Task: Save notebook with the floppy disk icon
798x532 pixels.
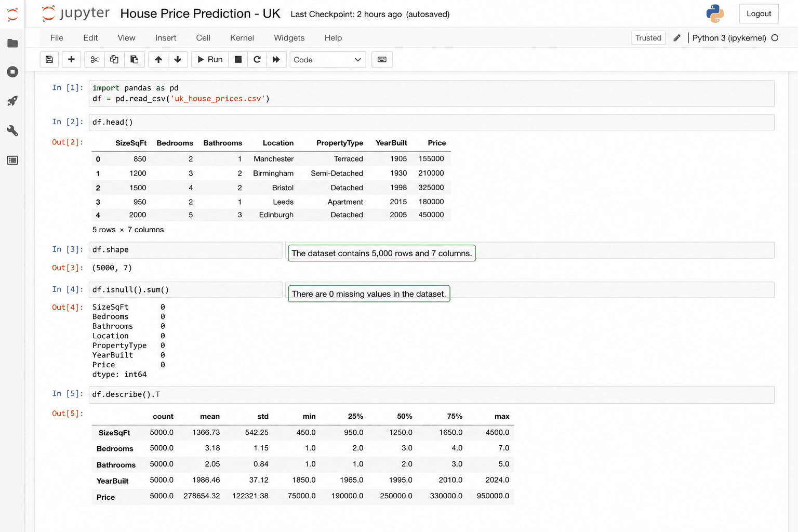Action: 49,60
